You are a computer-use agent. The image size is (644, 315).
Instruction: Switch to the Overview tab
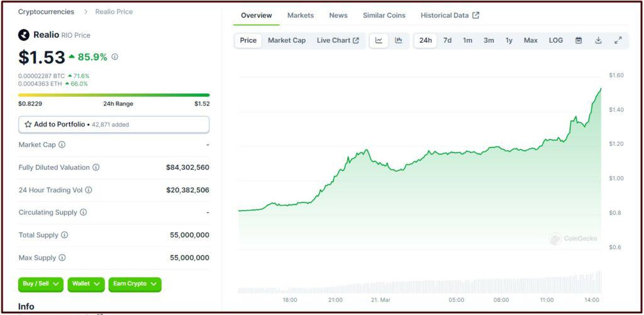pyautogui.click(x=257, y=15)
